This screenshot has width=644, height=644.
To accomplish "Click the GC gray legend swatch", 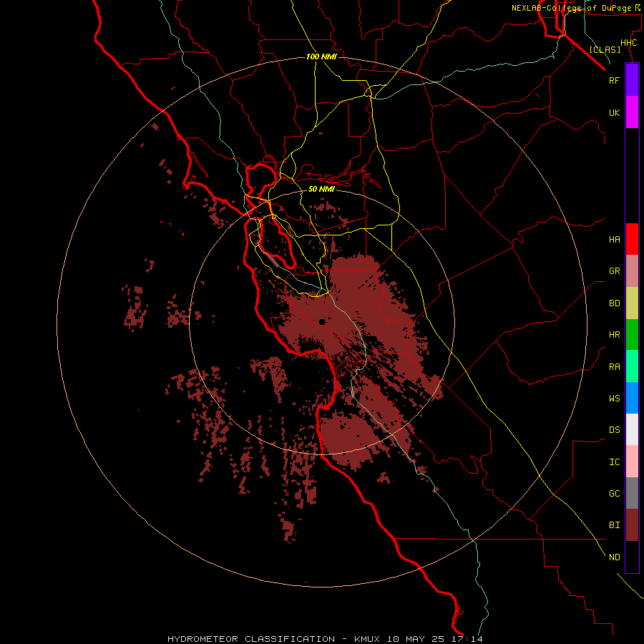I will (x=632, y=493).
